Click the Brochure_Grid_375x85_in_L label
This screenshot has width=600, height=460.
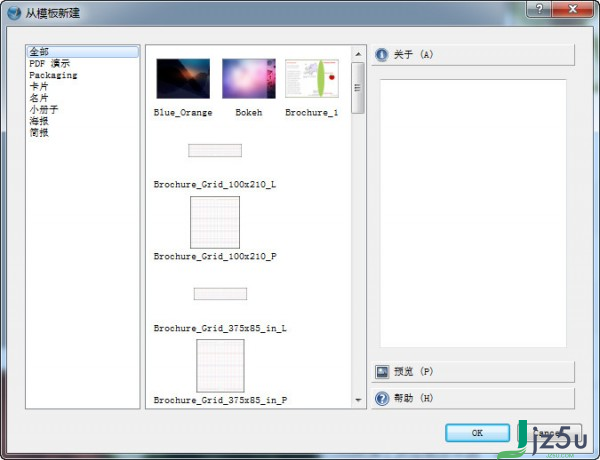coord(220,328)
